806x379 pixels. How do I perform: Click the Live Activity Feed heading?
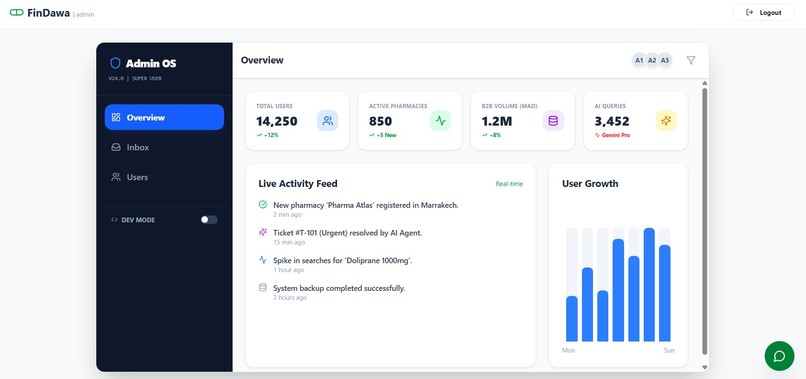(x=298, y=184)
